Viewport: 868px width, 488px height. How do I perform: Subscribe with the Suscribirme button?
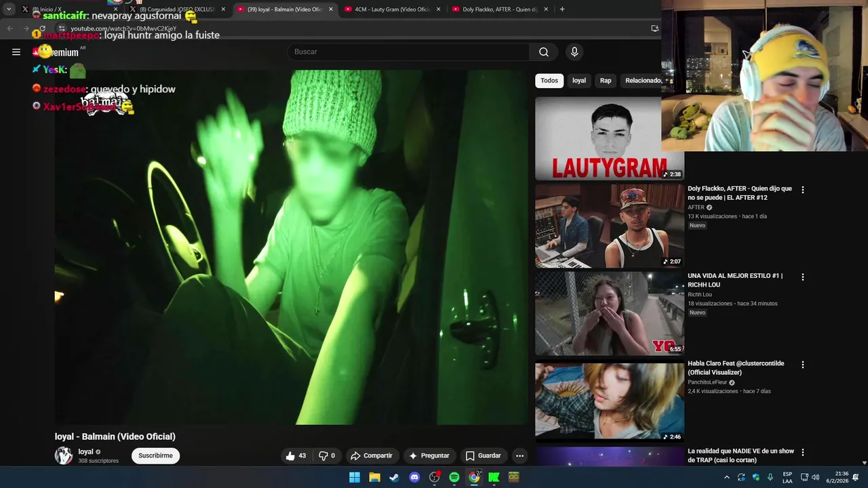(155, 455)
